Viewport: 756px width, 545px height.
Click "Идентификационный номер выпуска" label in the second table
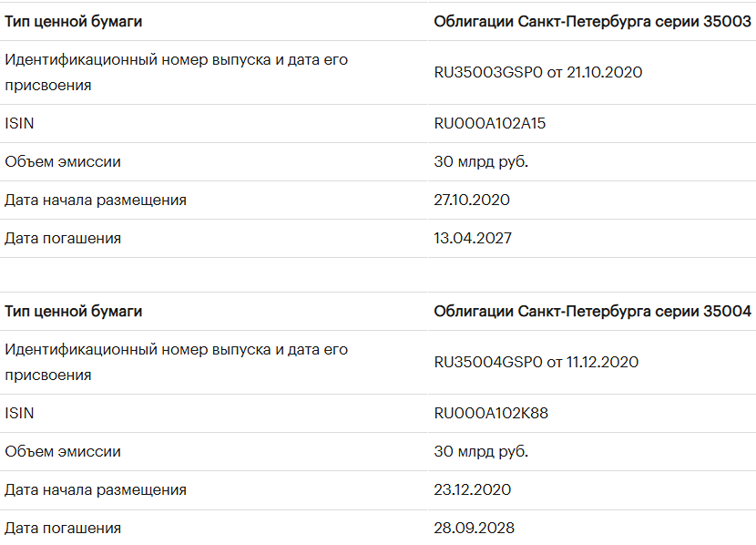(x=176, y=350)
